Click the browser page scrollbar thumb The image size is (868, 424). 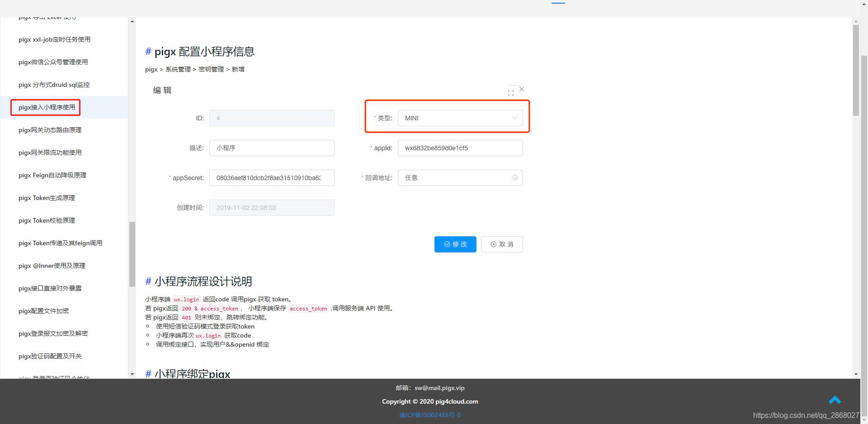pos(864,235)
